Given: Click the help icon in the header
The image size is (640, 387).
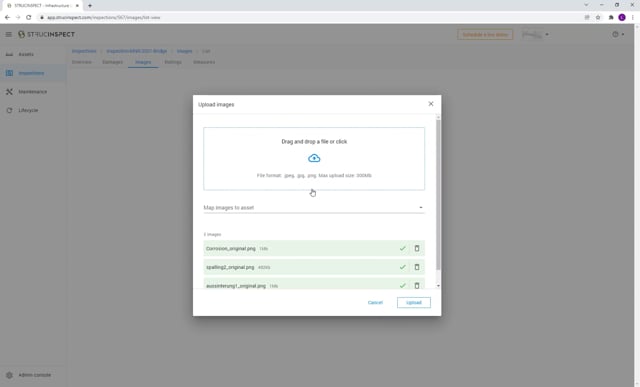Looking at the screenshot, I should pos(615,34).
